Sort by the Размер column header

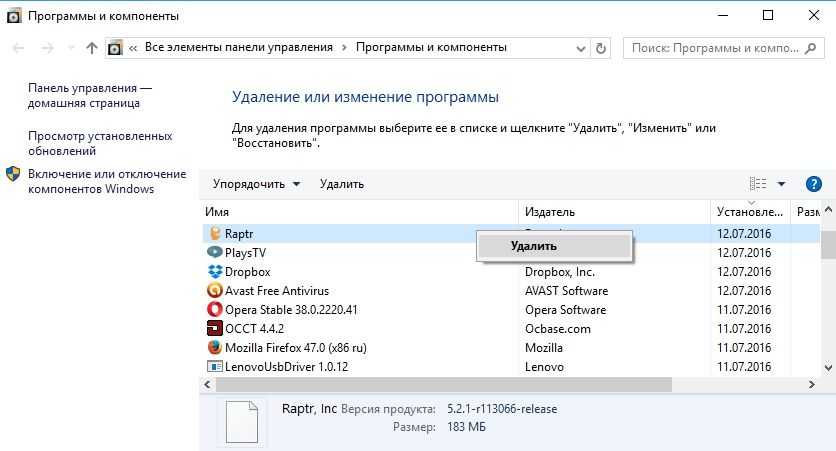pos(807,212)
